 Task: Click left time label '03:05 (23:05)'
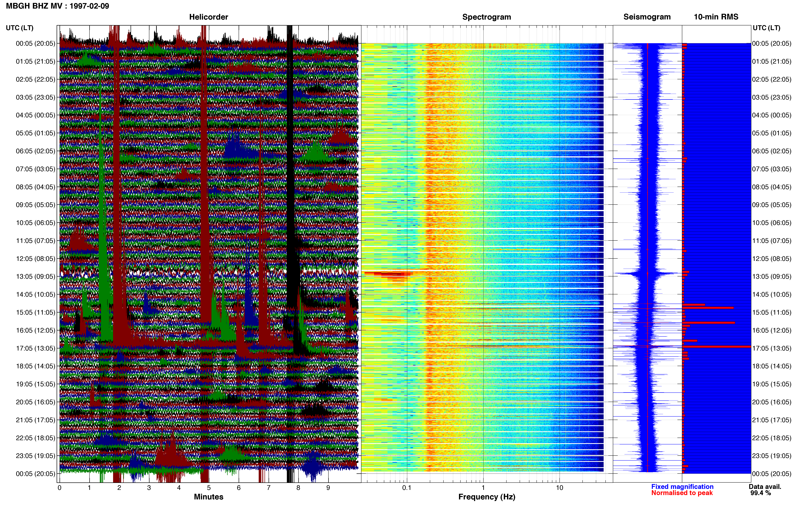click(35, 97)
